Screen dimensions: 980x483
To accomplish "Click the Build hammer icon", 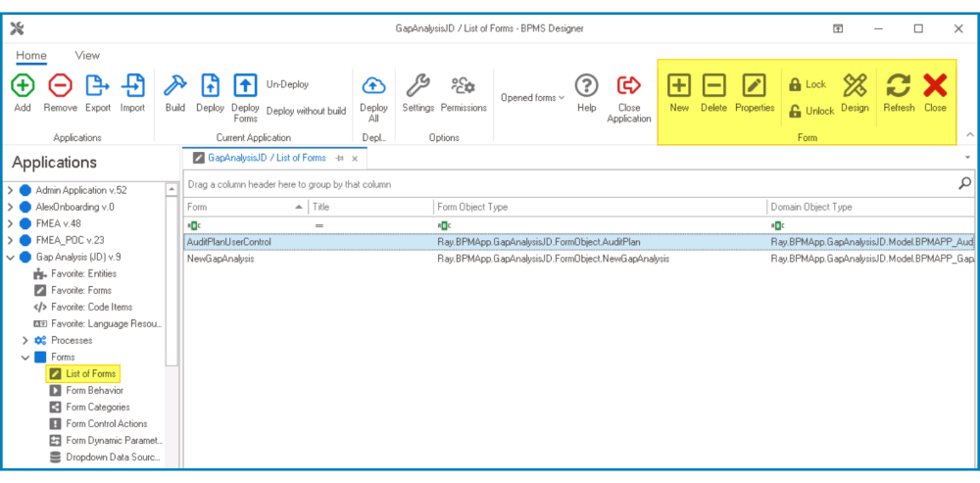I will 174,86.
